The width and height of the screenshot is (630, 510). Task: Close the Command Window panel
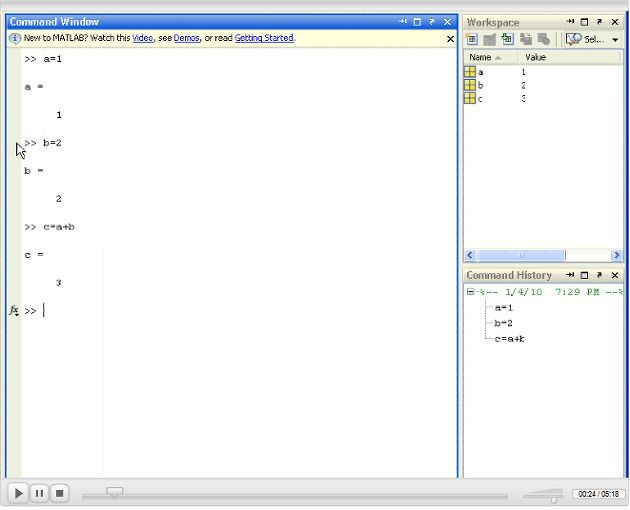pyautogui.click(x=447, y=22)
